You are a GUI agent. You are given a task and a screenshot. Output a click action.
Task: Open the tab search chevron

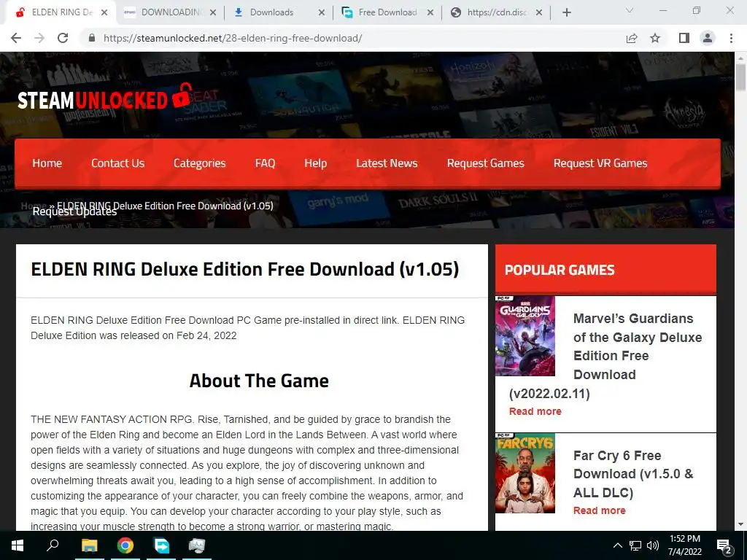pos(630,10)
